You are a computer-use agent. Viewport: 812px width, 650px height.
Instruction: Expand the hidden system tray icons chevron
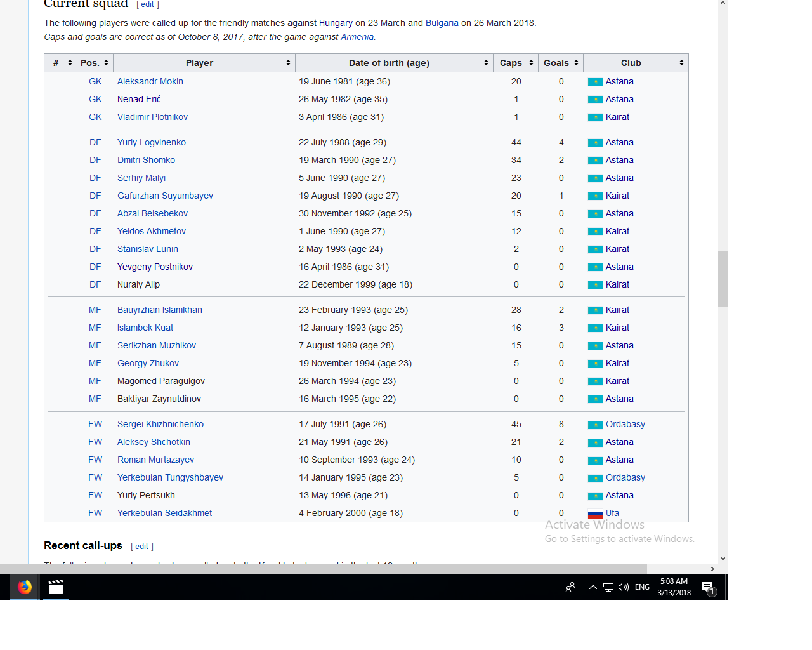(593, 587)
